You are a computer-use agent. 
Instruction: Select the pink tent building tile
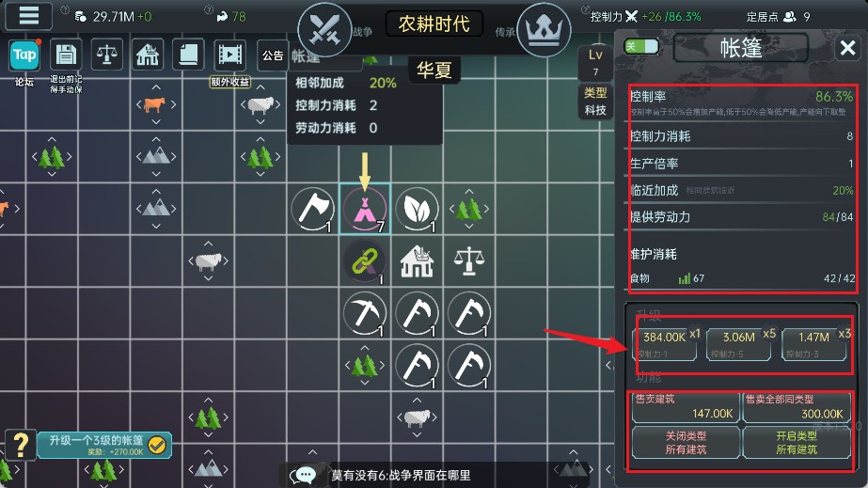point(365,209)
